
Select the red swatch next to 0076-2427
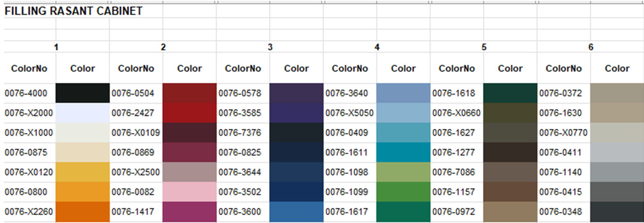click(190, 113)
